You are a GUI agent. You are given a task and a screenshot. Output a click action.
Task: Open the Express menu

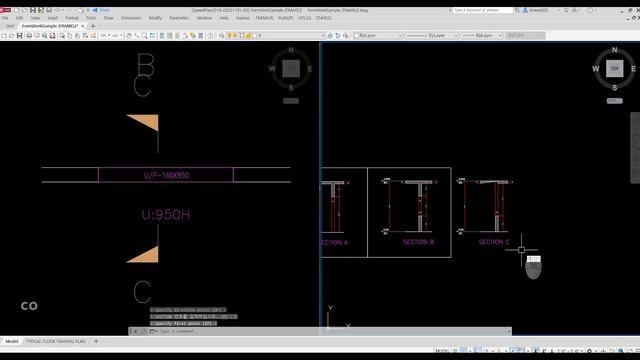(242, 18)
